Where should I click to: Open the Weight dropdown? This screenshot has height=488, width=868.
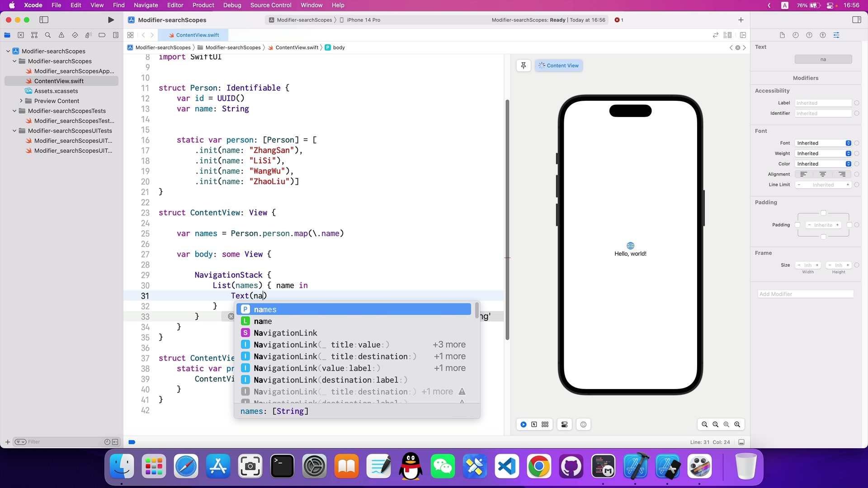[823, 154]
